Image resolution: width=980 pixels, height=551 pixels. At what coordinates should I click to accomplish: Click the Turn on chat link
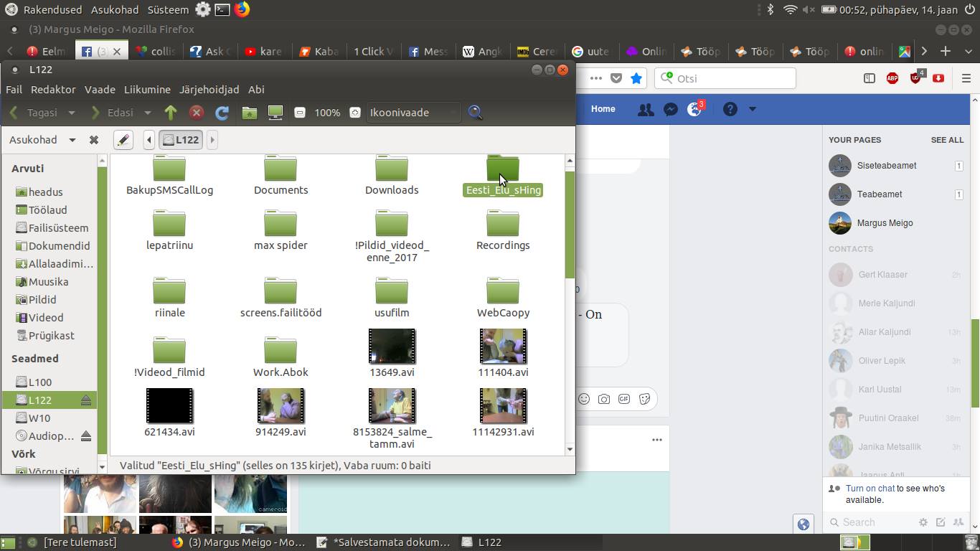point(870,489)
